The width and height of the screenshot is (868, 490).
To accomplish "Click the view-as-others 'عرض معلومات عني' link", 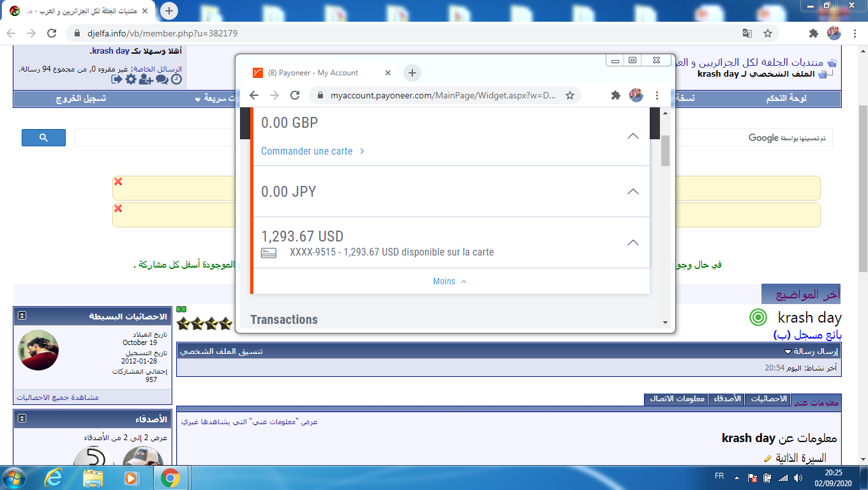I will [x=250, y=422].
